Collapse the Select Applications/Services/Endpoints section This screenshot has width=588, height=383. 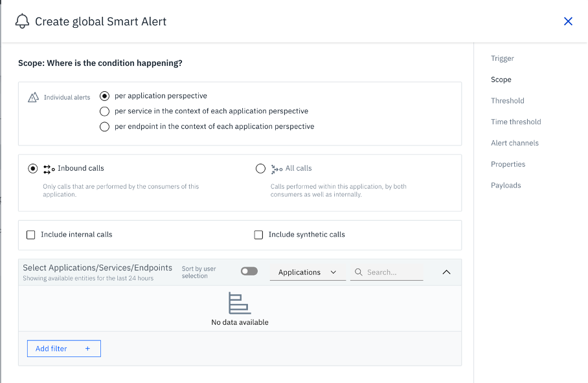[x=446, y=272]
